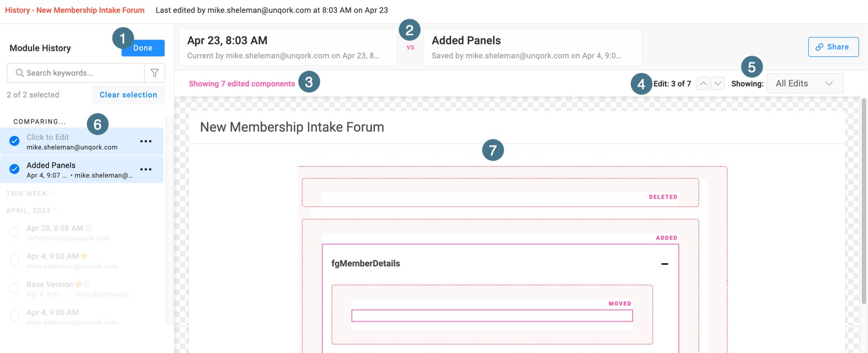The image size is (868, 353).
Task: Click comment icon on Base Version
Action: 87,284
